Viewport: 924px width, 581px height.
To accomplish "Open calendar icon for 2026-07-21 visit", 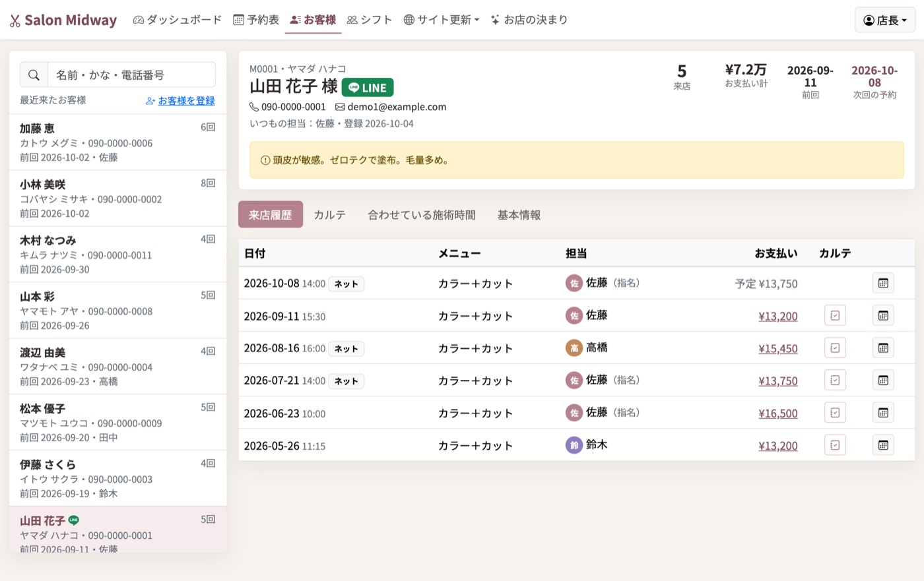I will [x=883, y=381].
